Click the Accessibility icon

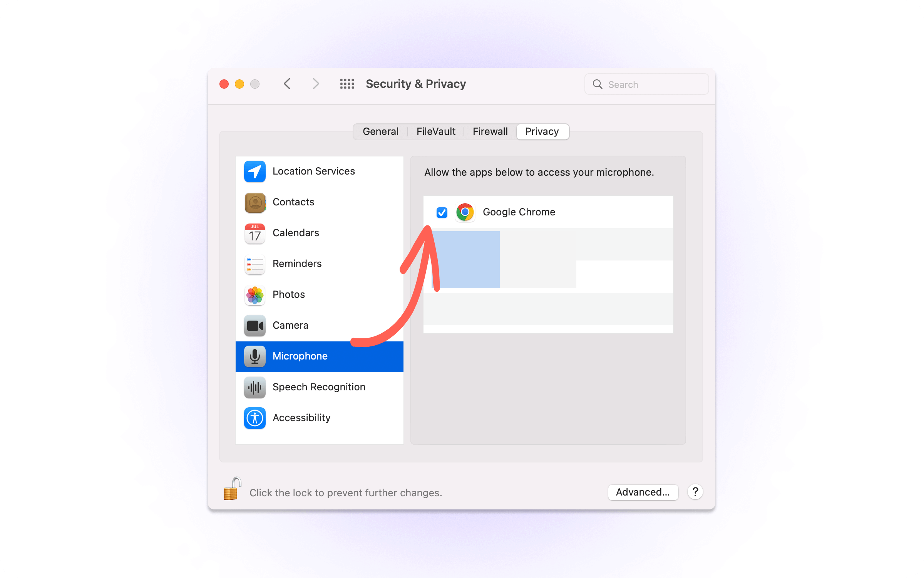coord(254,418)
